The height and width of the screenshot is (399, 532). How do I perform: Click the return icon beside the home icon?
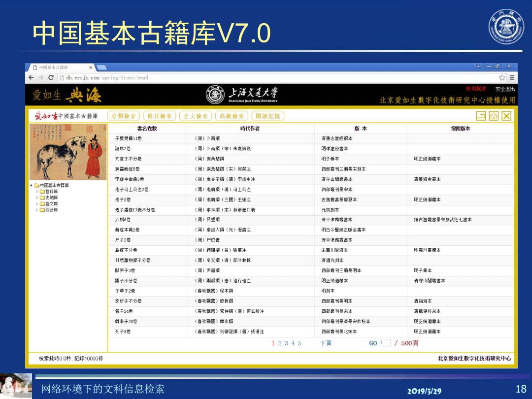coord(481,116)
